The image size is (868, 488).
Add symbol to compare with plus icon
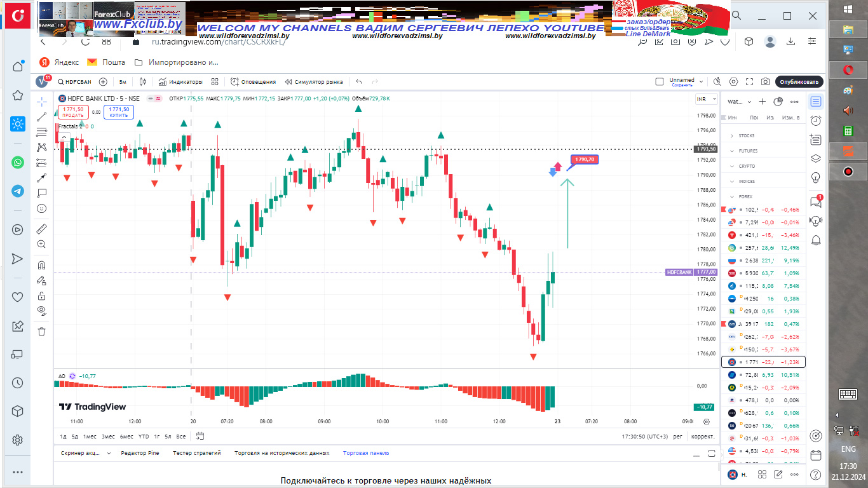pyautogui.click(x=103, y=82)
